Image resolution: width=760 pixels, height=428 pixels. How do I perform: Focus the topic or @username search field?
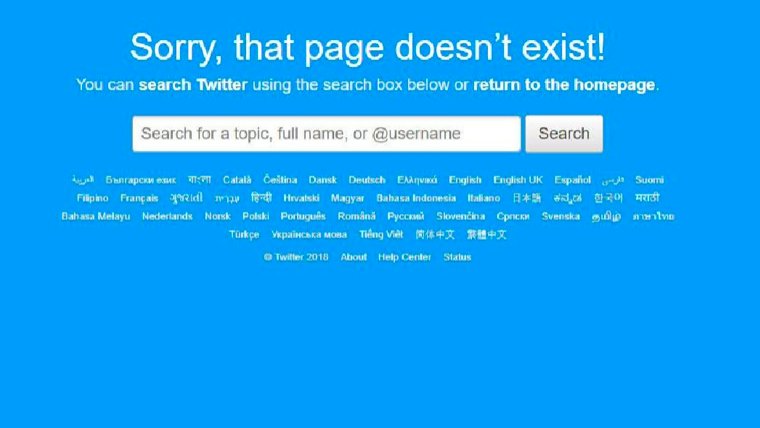point(327,134)
